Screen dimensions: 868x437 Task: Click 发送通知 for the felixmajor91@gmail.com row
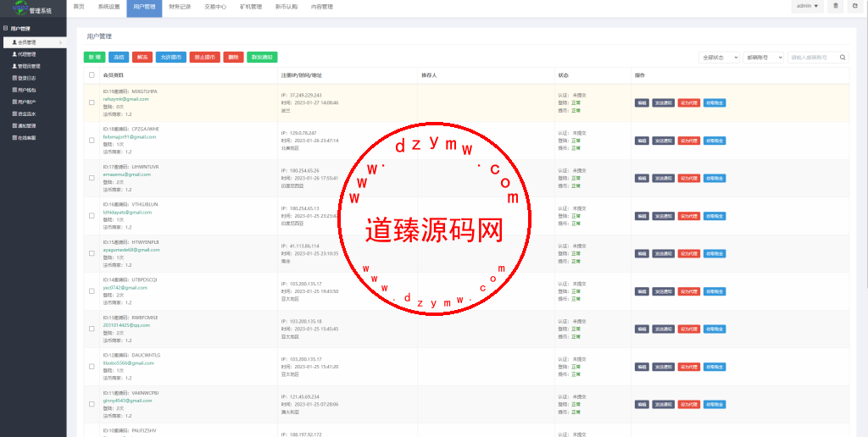tap(663, 141)
